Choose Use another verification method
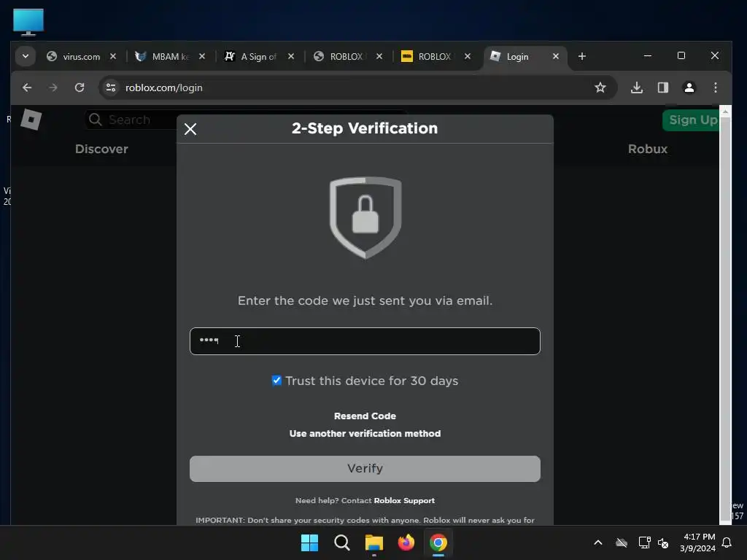This screenshot has height=560, width=747. 365,433
